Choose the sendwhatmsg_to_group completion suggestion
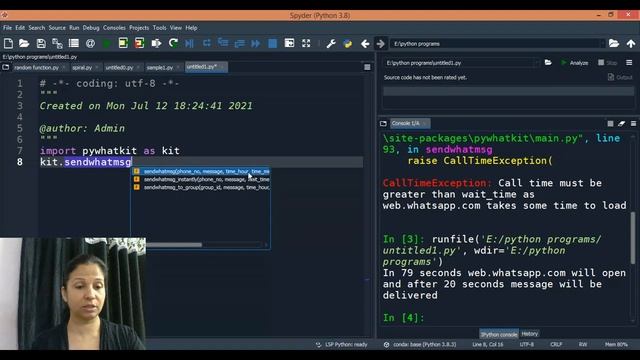 201,187
